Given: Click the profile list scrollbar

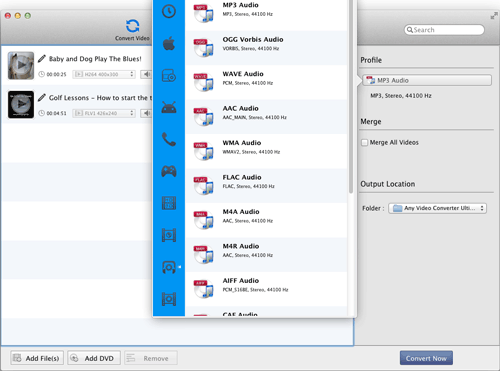Looking at the screenshot, I should 351,97.
